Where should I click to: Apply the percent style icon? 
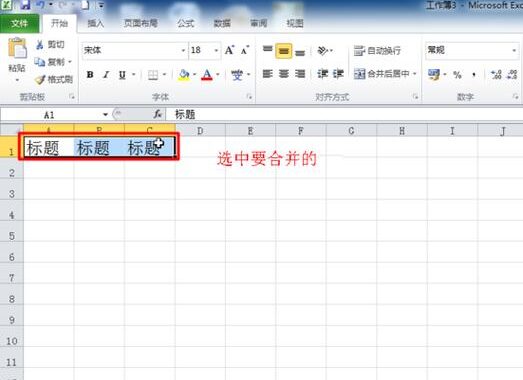[457, 74]
